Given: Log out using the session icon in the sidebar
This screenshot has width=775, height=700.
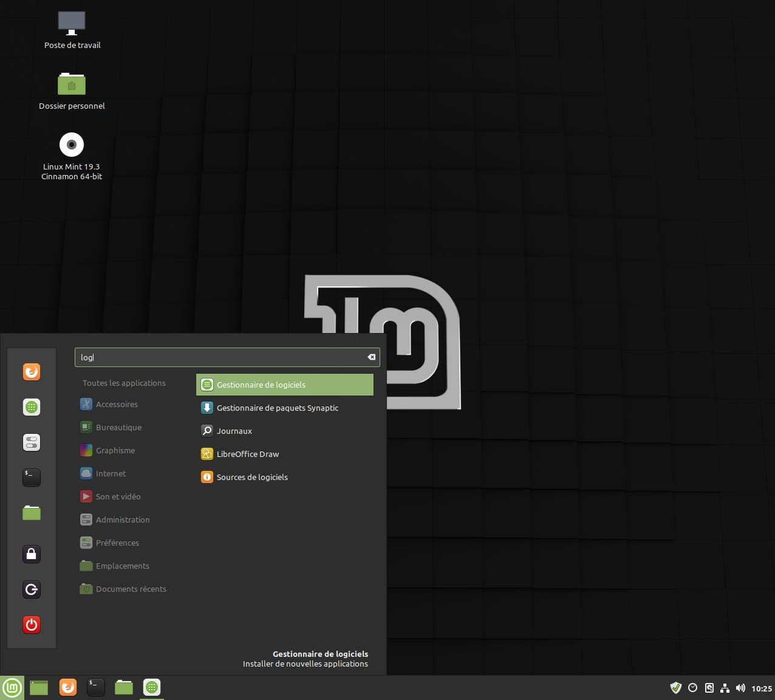Looking at the screenshot, I should (32, 589).
